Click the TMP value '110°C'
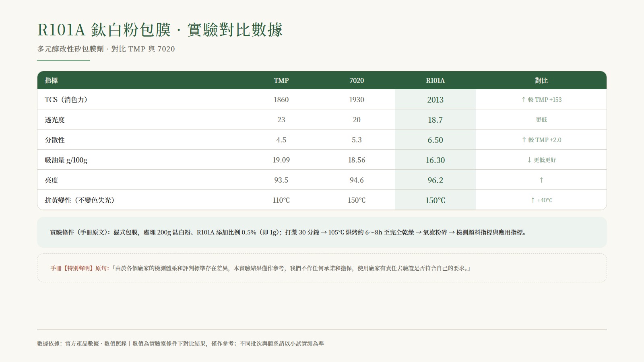 point(281,200)
